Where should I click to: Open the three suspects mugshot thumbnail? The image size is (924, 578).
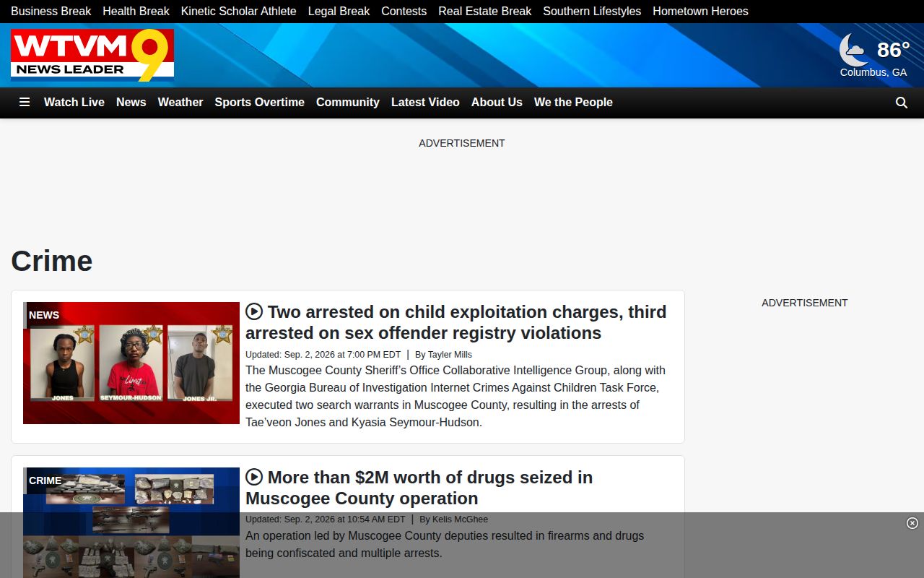click(131, 363)
